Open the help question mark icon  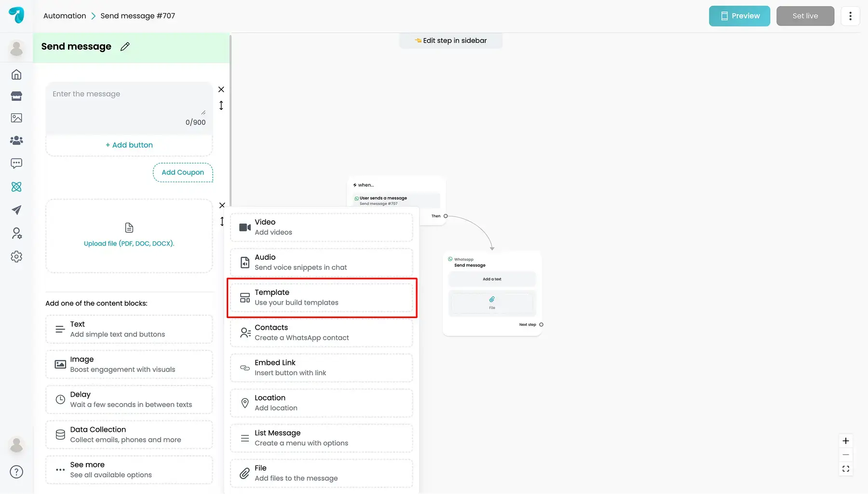(16, 472)
